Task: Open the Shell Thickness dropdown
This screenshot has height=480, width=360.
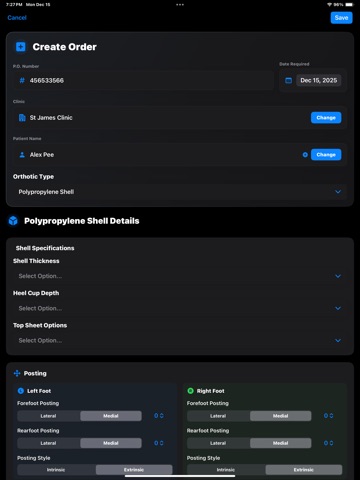Action: [x=180, y=276]
